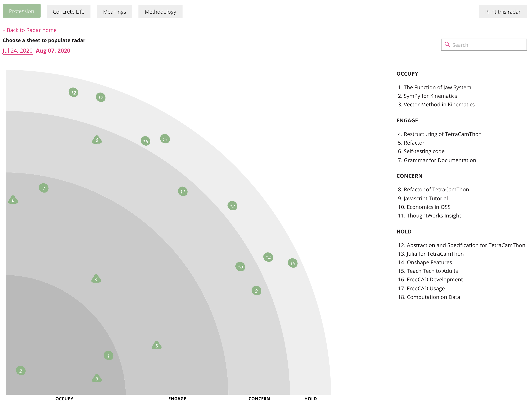Select triangle blip number 8
Screen dimensions: 532x403
click(x=97, y=140)
